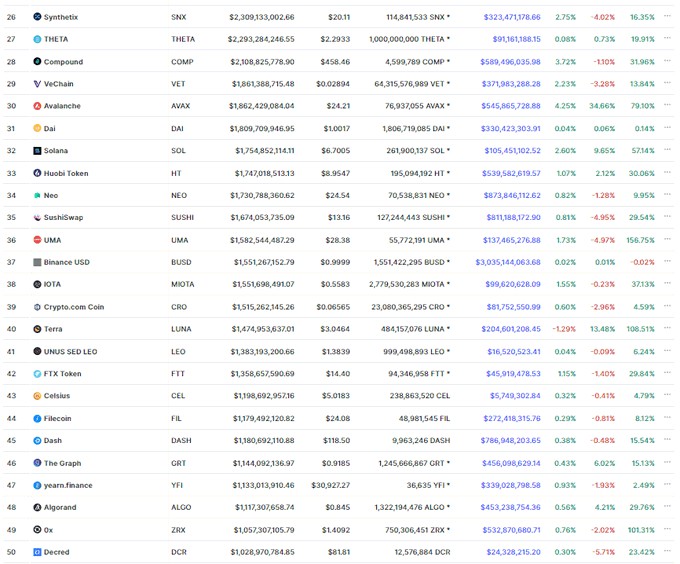Image resolution: width=680 pixels, height=564 pixels.
Task: Open the three-dot menu for Compound
Action: pos(667,61)
